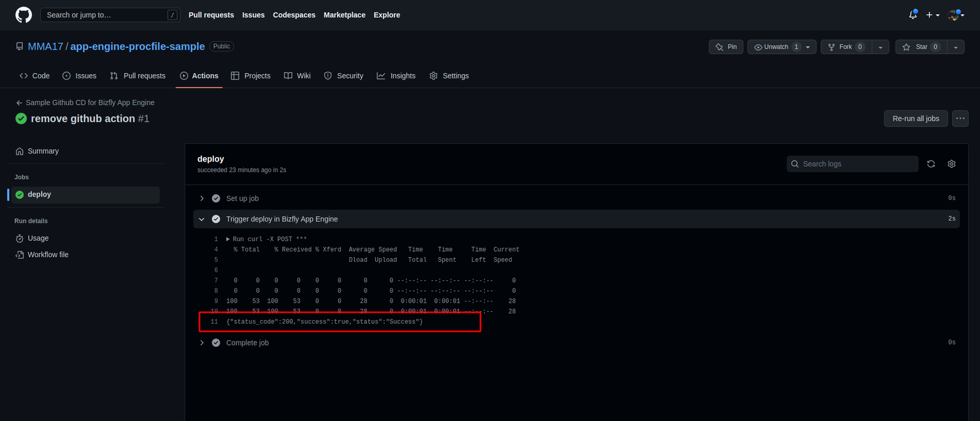Open the repository Settings tab

coord(449,76)
